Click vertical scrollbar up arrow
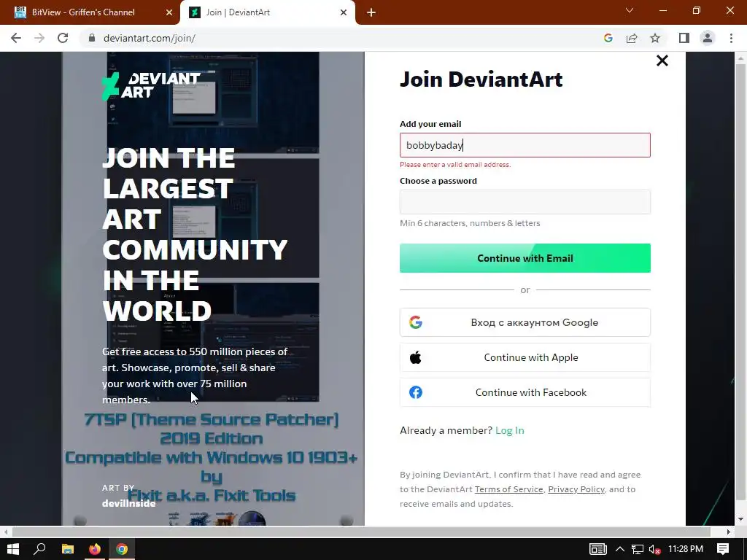The image size is (747, 560). (x=740, y=58)
